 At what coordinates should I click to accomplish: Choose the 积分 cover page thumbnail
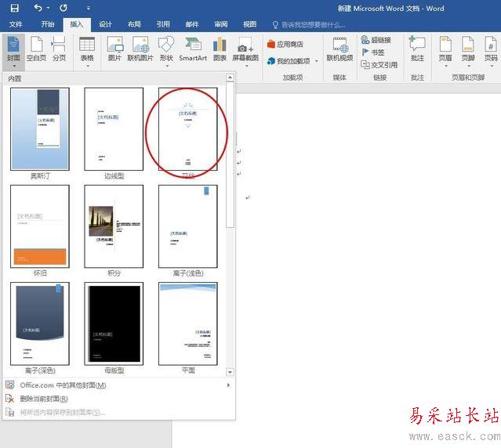(x=114, y=226)
